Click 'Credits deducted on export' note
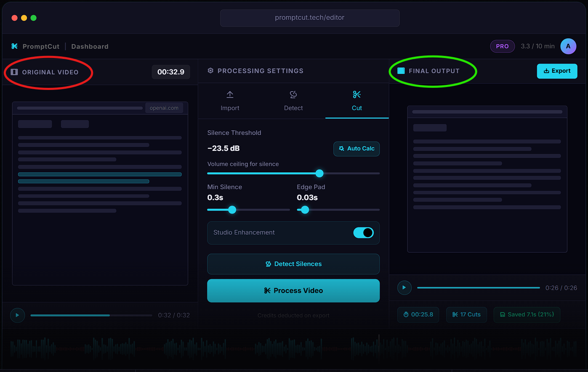The width and height of the screenshot is (588, 372). 293,315
